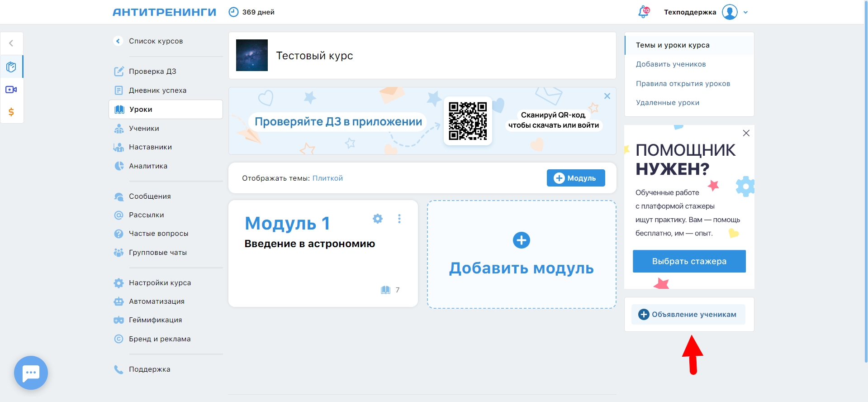Select the video camera icon in left rail
Image resolution: width=868 pixels, height=402 pixels.
coord(11,90)
